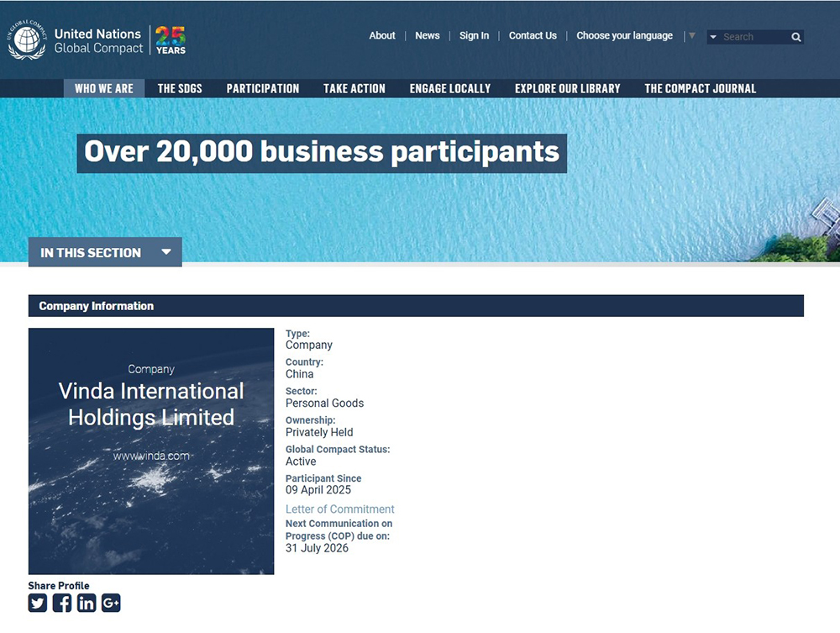Open The SDGs menu
The height and width of the screenshot is (633, 840).
[180, 88]
